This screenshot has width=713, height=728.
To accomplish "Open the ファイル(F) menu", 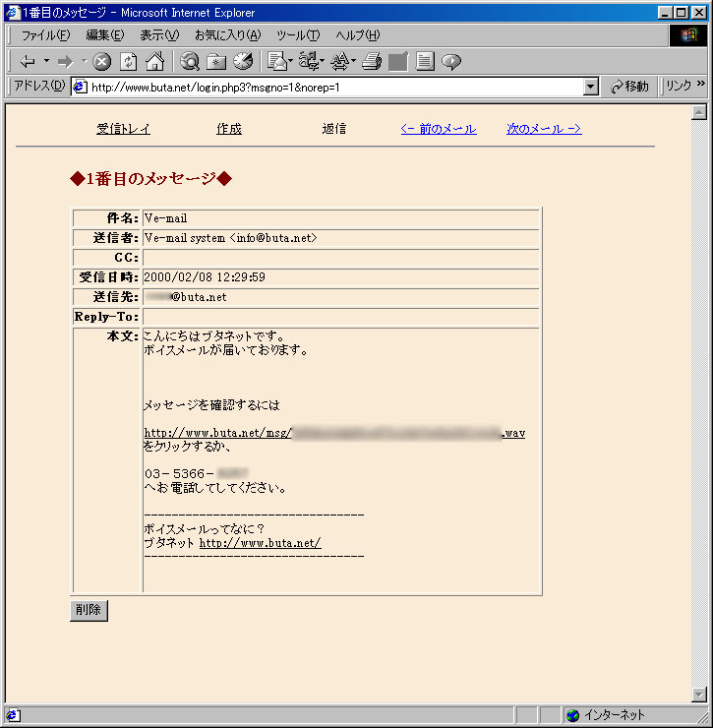I will click(45, 35).
